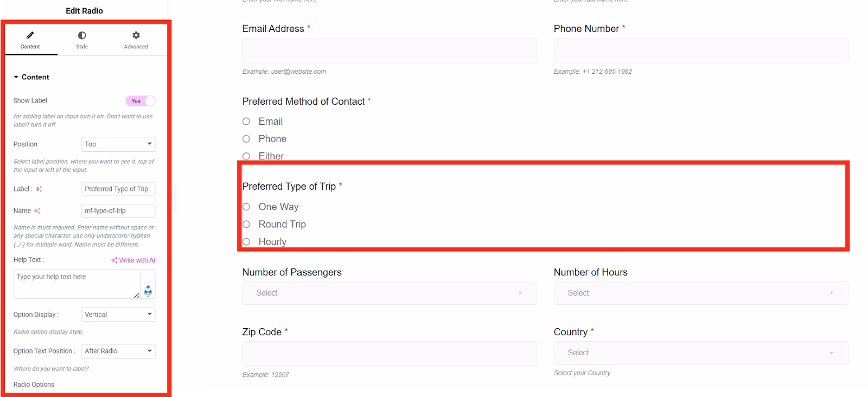
Task: Click the assistant icon in the Help Text box
Action: point(148,290)
